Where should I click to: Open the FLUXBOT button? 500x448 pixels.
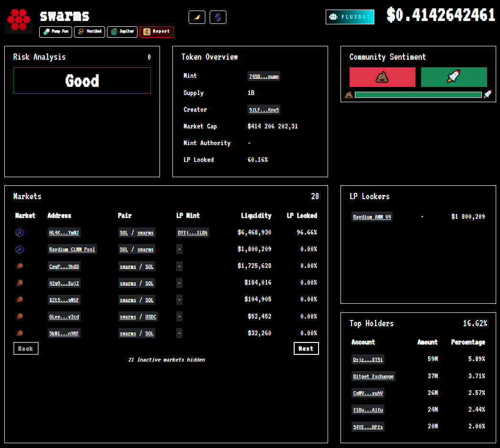(350, 17)
